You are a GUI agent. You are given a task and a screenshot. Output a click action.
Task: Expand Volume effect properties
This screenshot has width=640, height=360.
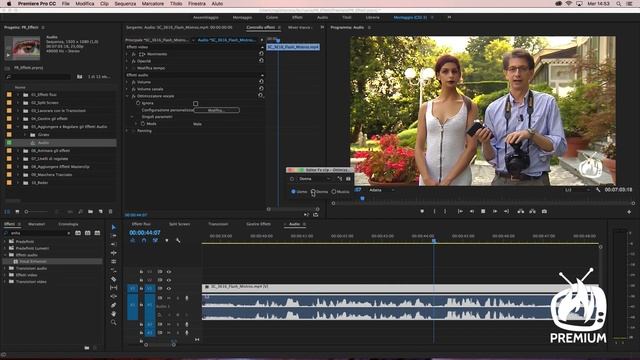127,82
